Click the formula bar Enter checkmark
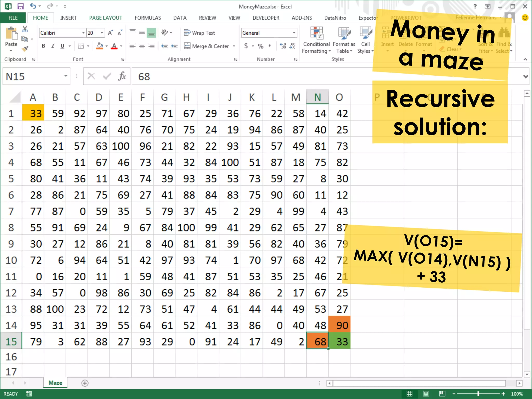 (107, 76)
